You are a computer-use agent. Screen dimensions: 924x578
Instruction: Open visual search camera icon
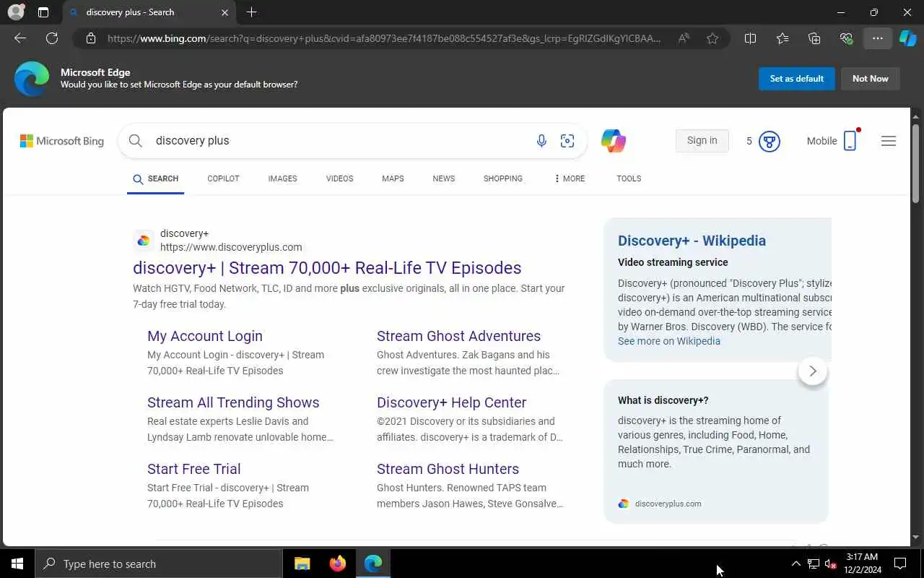(x=567, y=141)
